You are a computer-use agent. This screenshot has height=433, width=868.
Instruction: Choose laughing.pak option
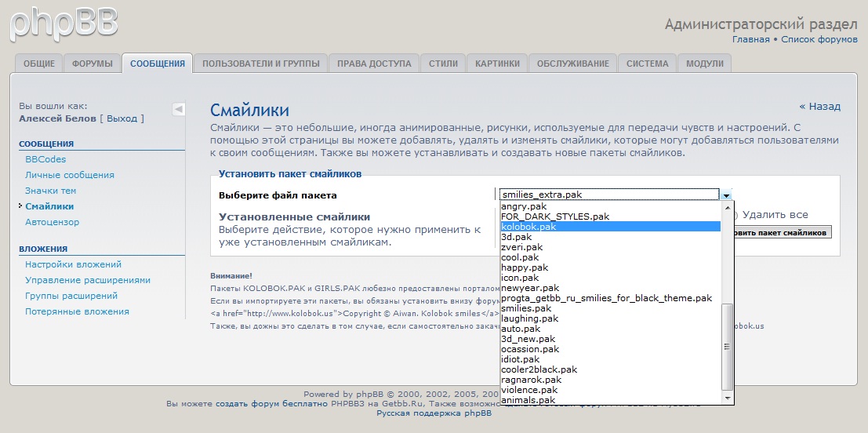610,318
